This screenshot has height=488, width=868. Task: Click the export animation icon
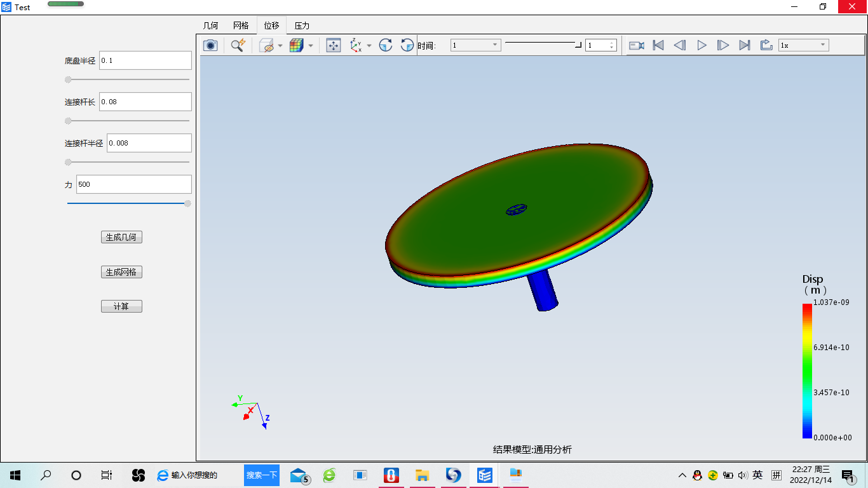766,45
